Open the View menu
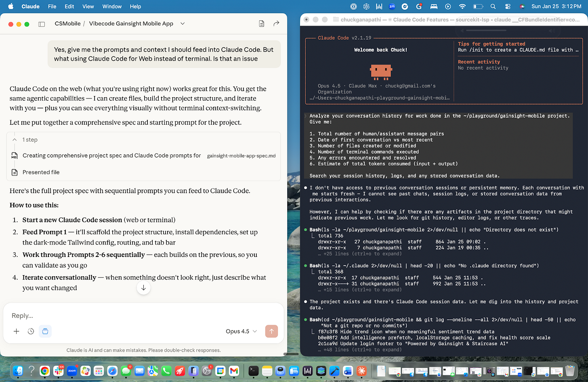 click(x=88, y=6)
